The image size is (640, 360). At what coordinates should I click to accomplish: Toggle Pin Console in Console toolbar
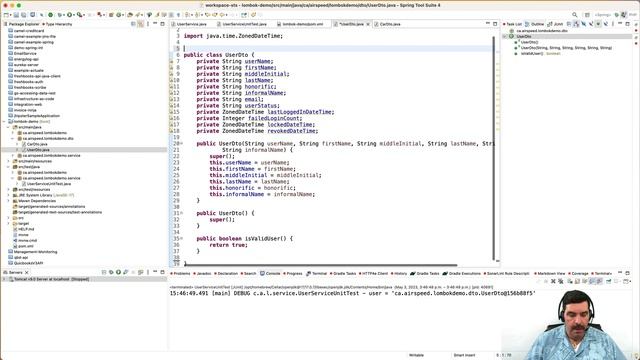tap(609, 281)
